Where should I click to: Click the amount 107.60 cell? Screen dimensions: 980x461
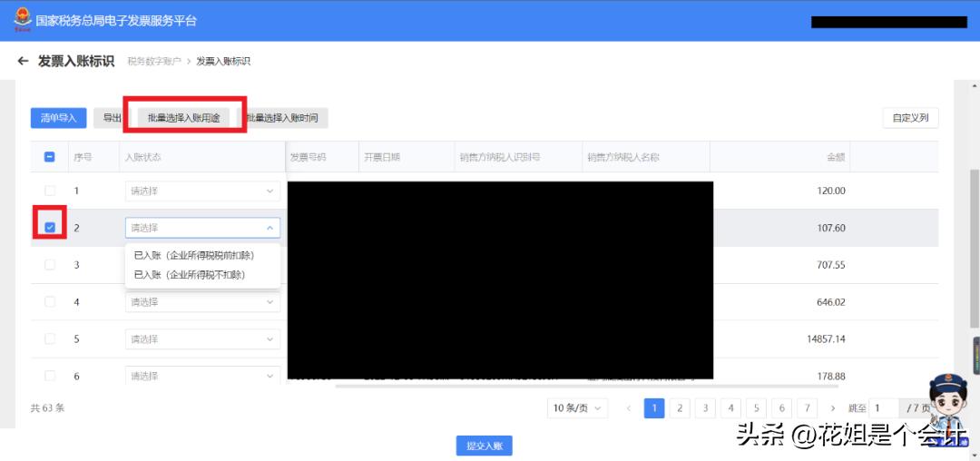830,228
